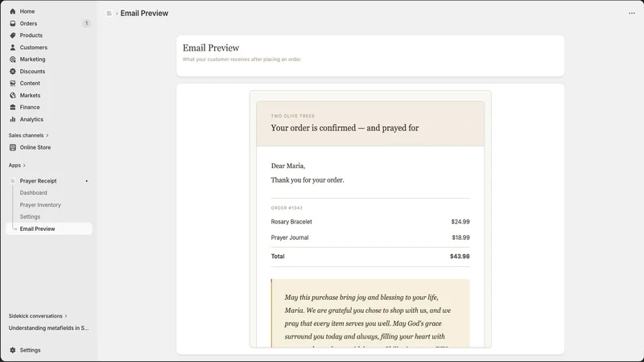Viewport: 644px width, 362px height.
Task: Click 'Your order is confirmed' heading
Action: point(345,128)
